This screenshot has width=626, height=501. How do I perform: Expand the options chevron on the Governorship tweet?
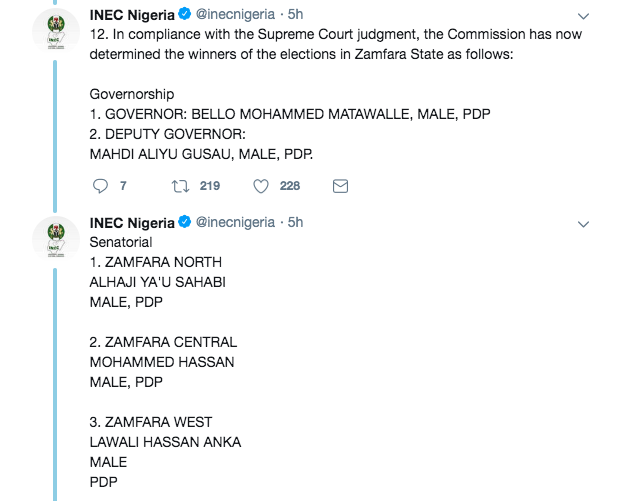point(583,16)
